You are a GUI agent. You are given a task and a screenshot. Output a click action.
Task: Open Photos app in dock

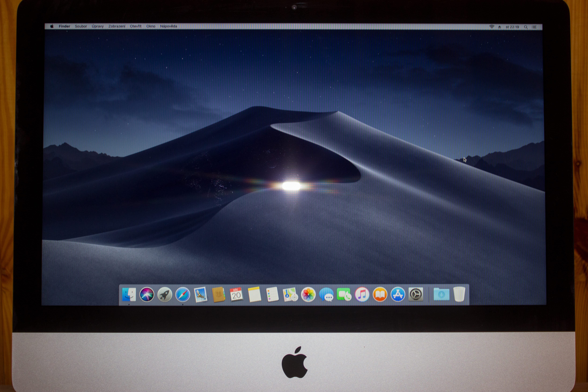coord(308,295)
